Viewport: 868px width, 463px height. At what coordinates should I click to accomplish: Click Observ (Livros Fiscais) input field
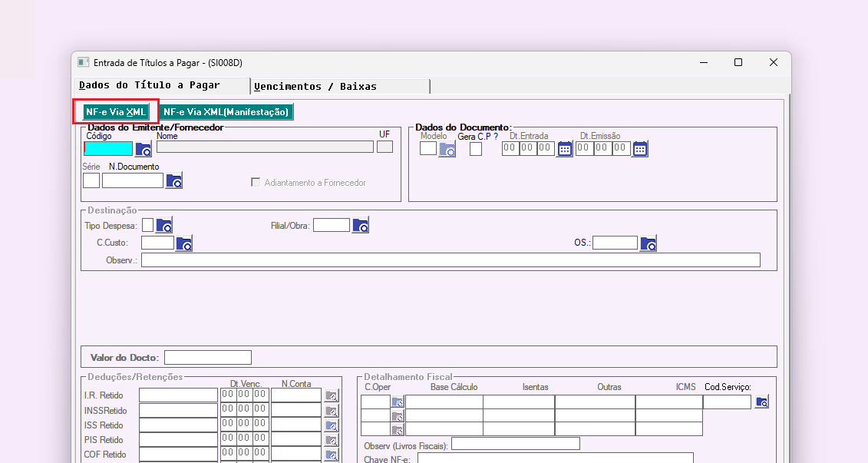tap(516, 444)
